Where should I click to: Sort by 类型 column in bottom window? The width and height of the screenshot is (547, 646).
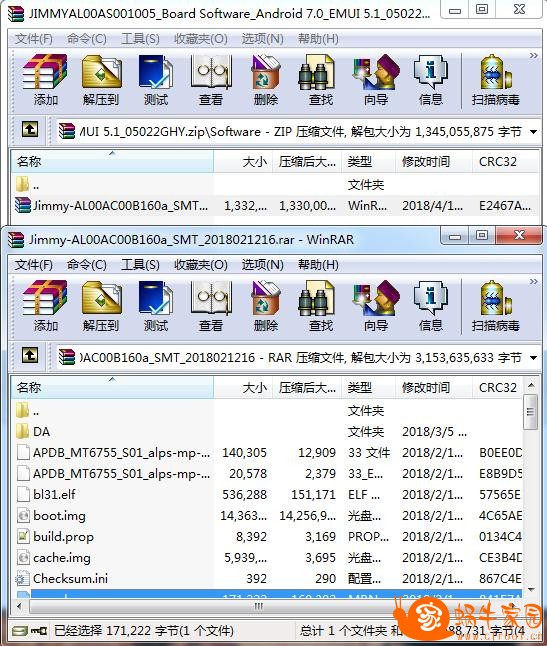click(368, 388)
